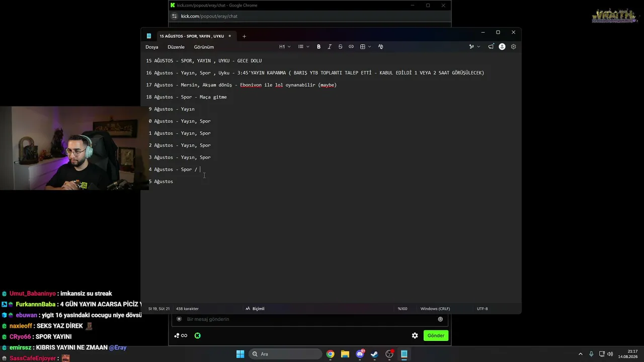This screenshot has width=644, height=362.
Task: Click the chat username CRyo66
Action: tap(20, 337)
